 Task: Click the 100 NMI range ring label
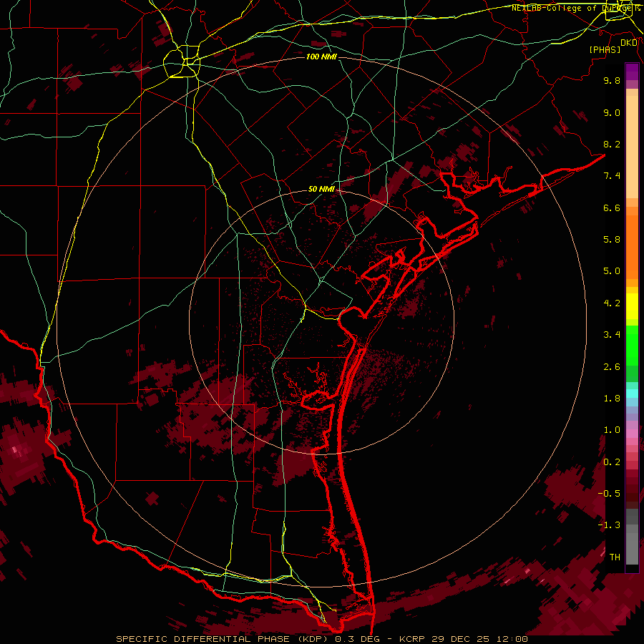coord(321,57)
